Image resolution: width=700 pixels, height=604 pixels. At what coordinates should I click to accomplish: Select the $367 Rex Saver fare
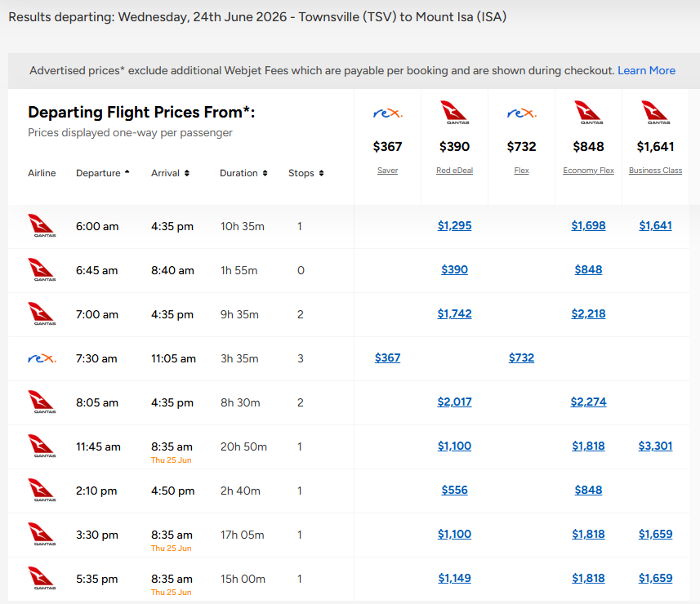[x=387, y=358]
